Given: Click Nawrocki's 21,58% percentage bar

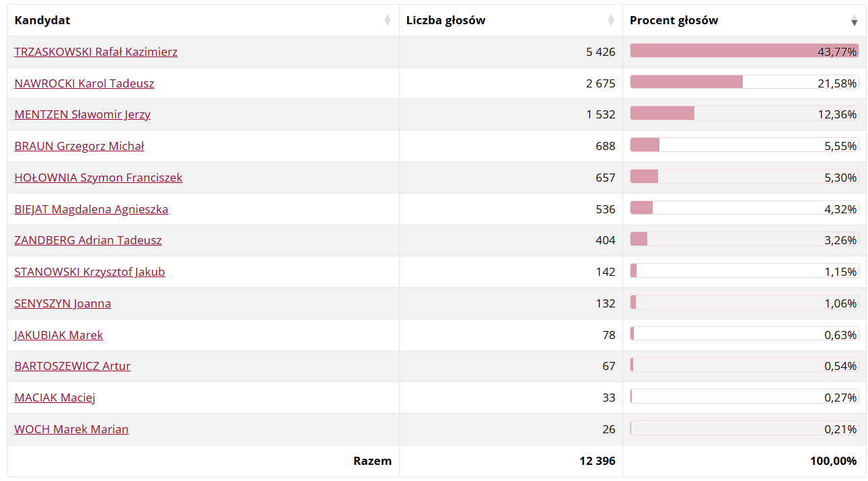Looking at the screenshot, I should (686, 82).
